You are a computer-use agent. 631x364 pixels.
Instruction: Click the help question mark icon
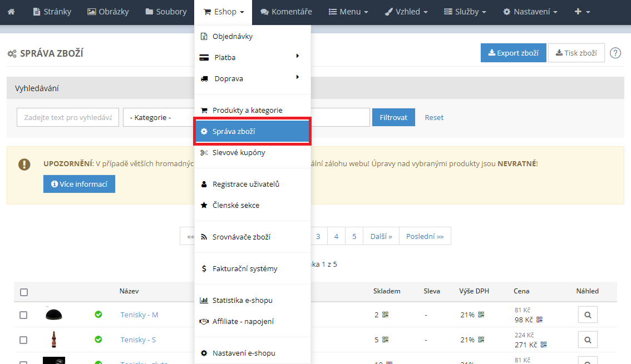pyautogui.click(x=615, y=53)
